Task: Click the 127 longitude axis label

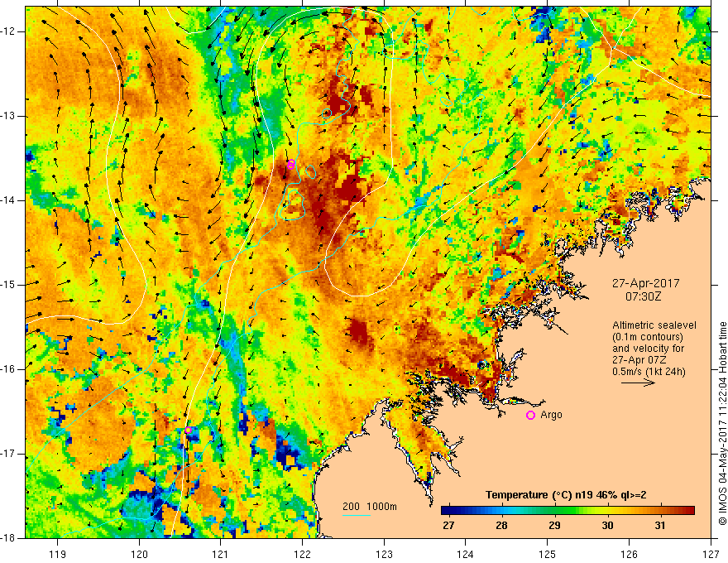Action: coord(711,554)
